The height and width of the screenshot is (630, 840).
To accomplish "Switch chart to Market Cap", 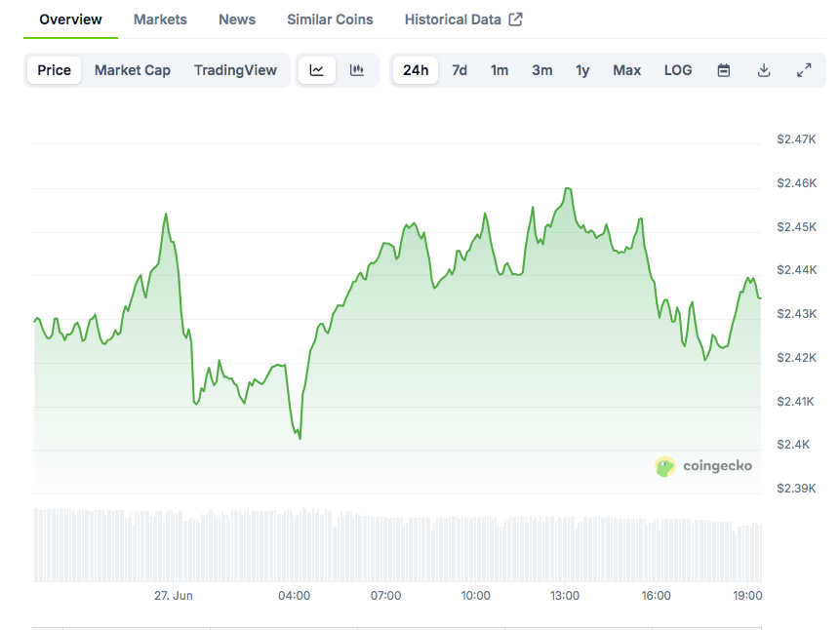I will (133, 70).
